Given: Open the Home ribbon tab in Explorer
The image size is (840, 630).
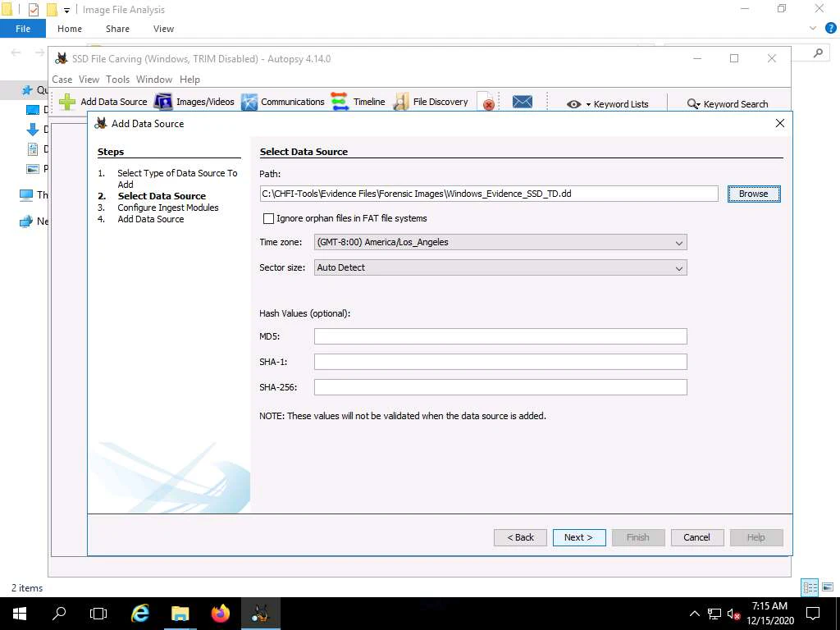Looking at the screenshot, I should tap(70, 29).
